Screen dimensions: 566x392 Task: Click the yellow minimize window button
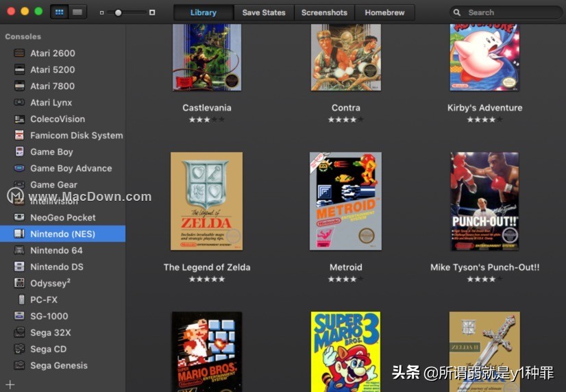pyautogui.click(x=25, y=11)
